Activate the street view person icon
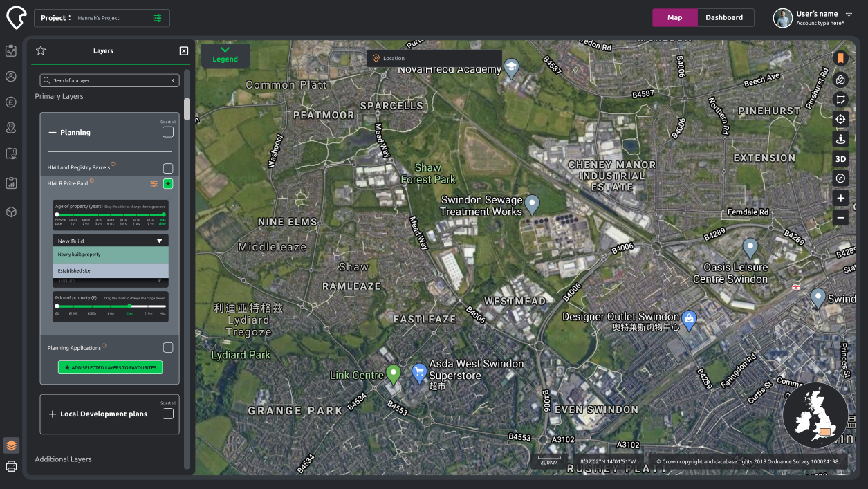The height and width of the screenshot is (489, 868). pos(840,139)
